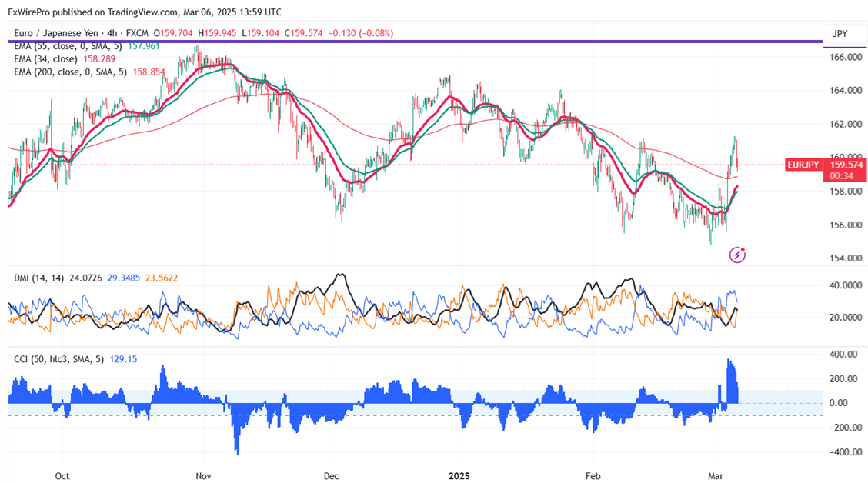Screen dimensions: 868x483
Task: Click the Dec label on time axis
Action: tap(331, 476)
